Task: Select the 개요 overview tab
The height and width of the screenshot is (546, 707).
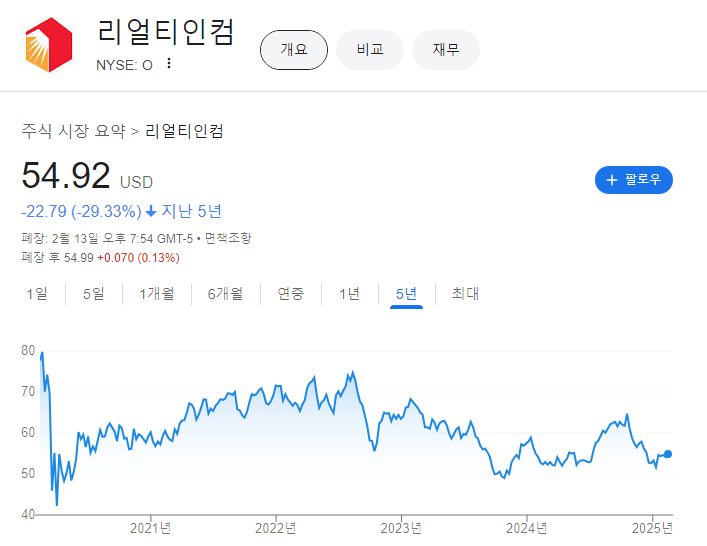Action: coord(294,50)
